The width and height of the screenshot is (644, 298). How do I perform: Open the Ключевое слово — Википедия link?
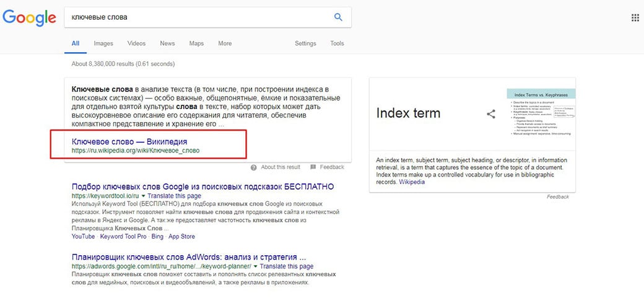[x=129, y=142]
